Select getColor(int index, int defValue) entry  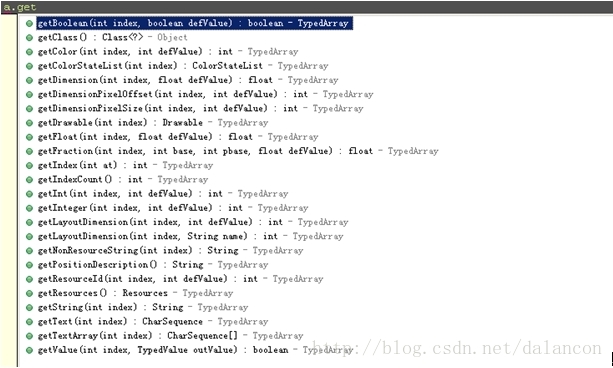click(168, 52)
